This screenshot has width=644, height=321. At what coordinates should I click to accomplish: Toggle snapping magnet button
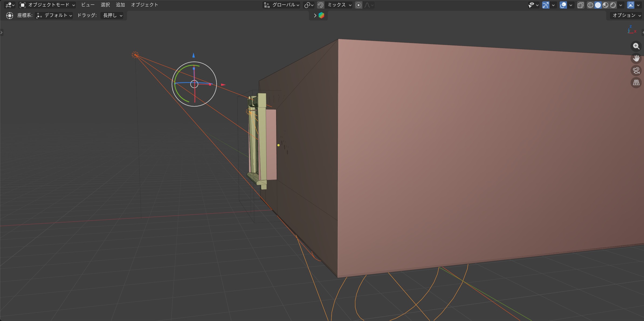click(x=321, y=5)
